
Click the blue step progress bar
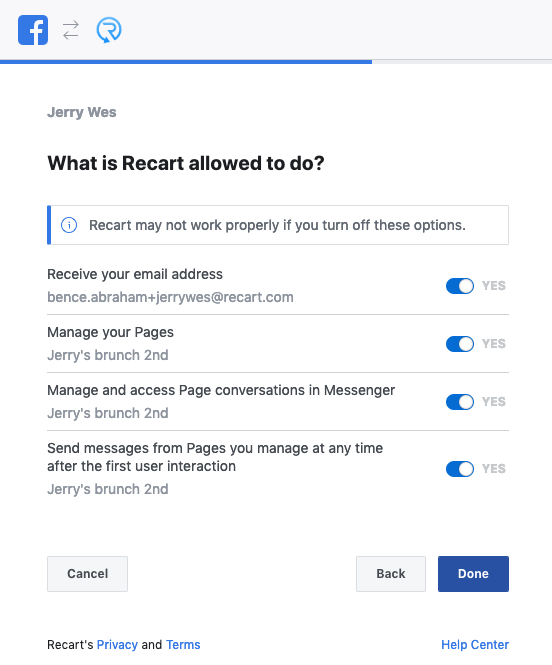pos(186,62)
